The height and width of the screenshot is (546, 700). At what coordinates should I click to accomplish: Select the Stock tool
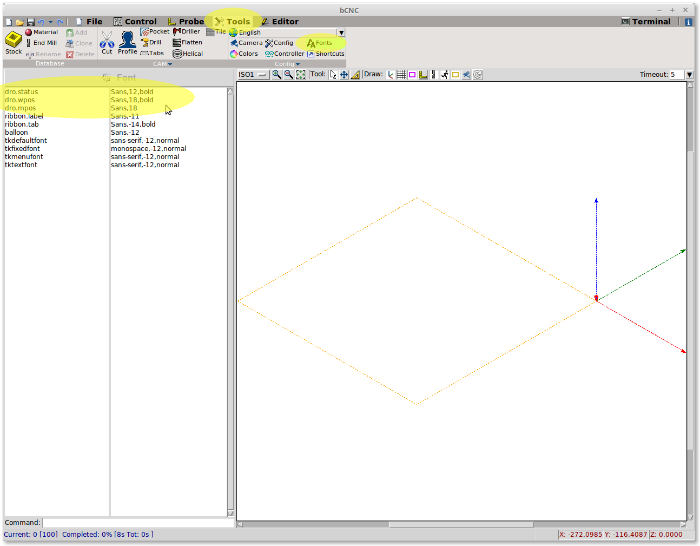tap(13, 43)
